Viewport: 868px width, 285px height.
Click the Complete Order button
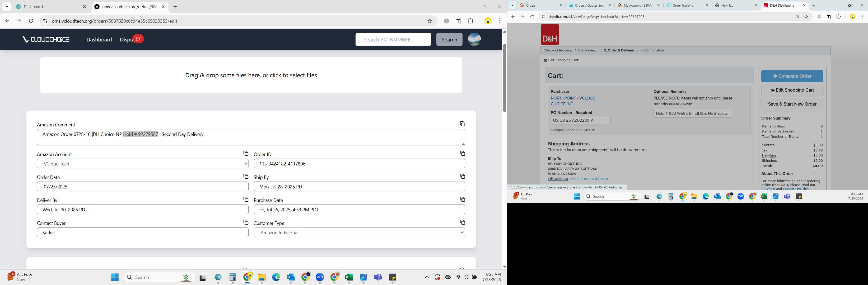tap(792, 76)
